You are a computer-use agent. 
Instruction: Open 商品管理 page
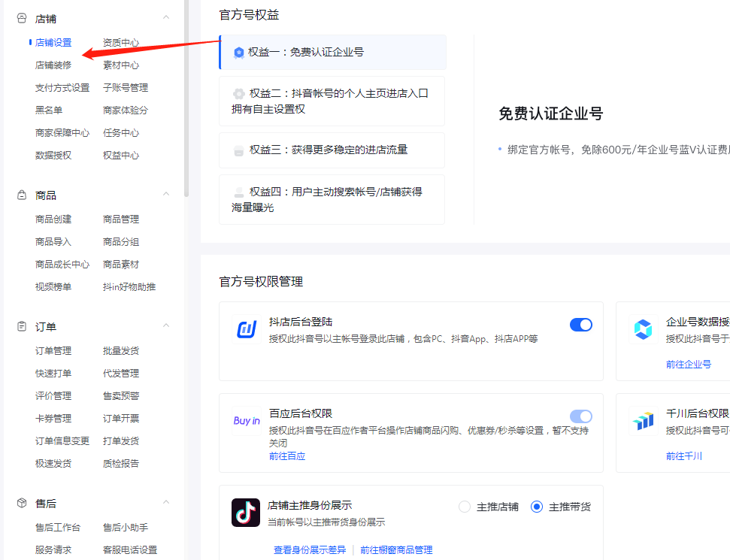point(121,219)
